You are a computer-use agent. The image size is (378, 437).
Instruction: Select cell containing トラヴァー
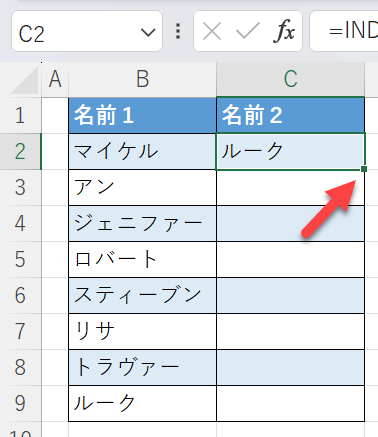click(x=142, y=368)
